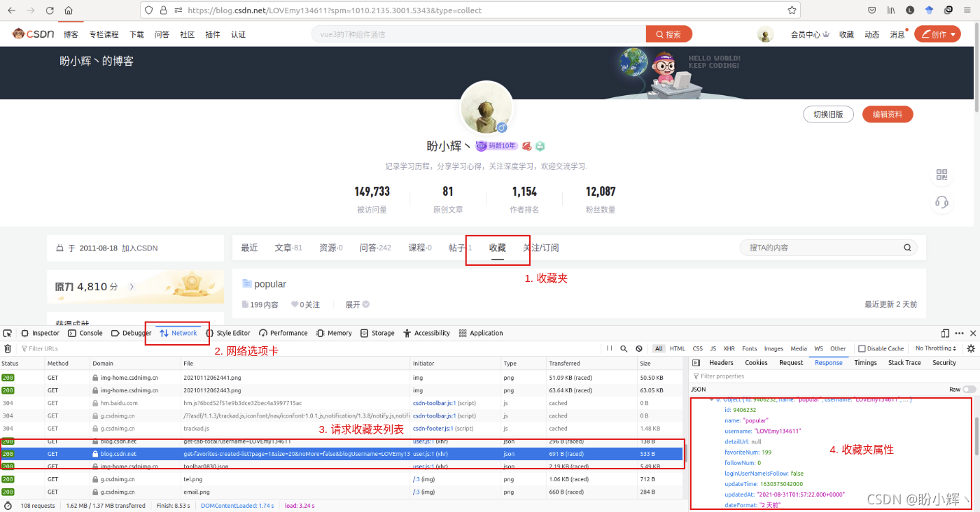Click the 原力 score chevron arrow

click(132, 287)
